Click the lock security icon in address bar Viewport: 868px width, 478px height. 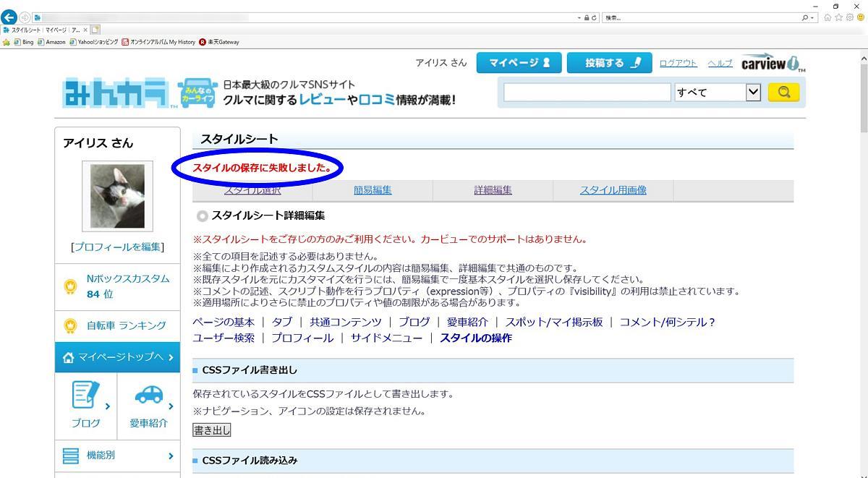coord(587,17)
